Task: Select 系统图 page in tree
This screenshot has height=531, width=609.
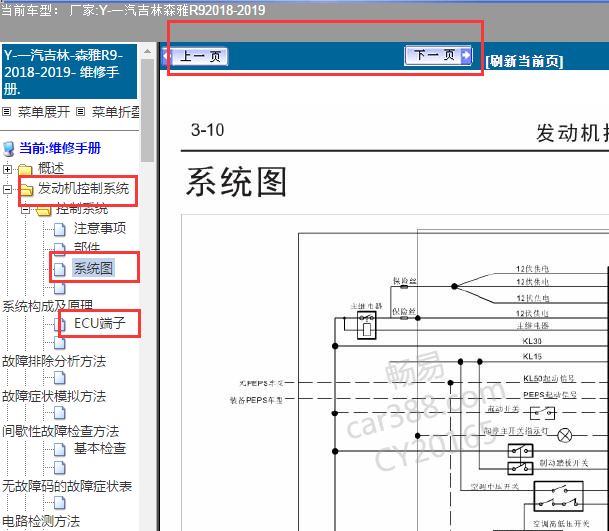Action: click(x=94, y=268)
